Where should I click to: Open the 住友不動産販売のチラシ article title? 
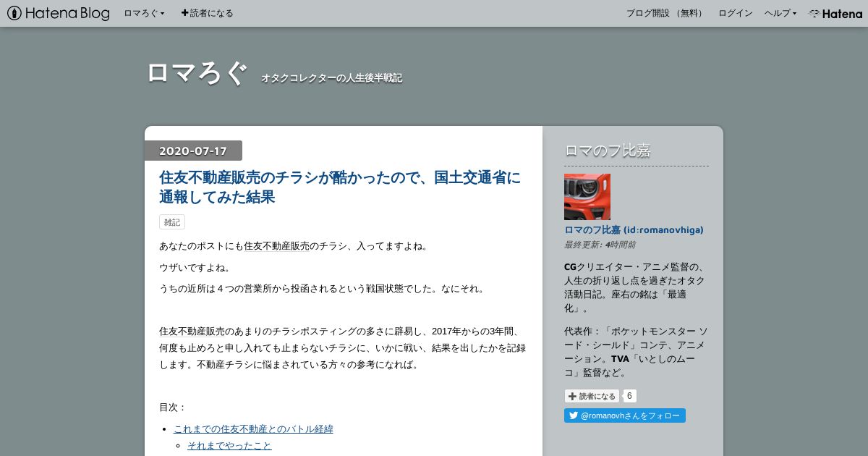(340, 187)
